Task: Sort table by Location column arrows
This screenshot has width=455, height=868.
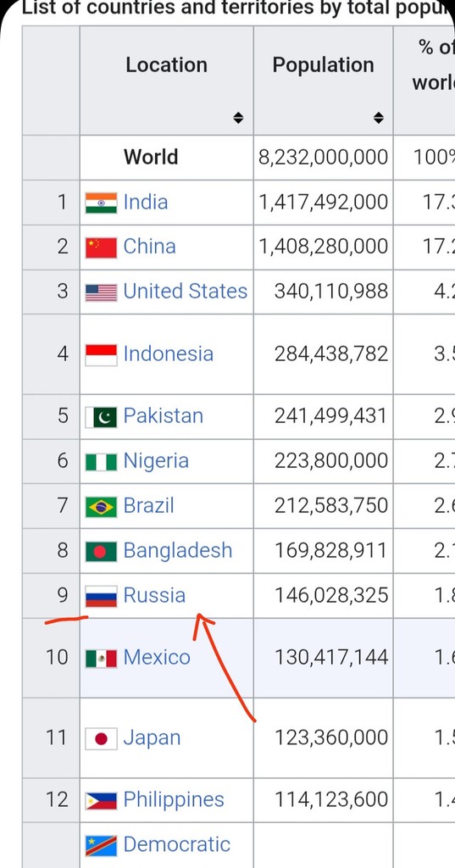Action: 238,117
